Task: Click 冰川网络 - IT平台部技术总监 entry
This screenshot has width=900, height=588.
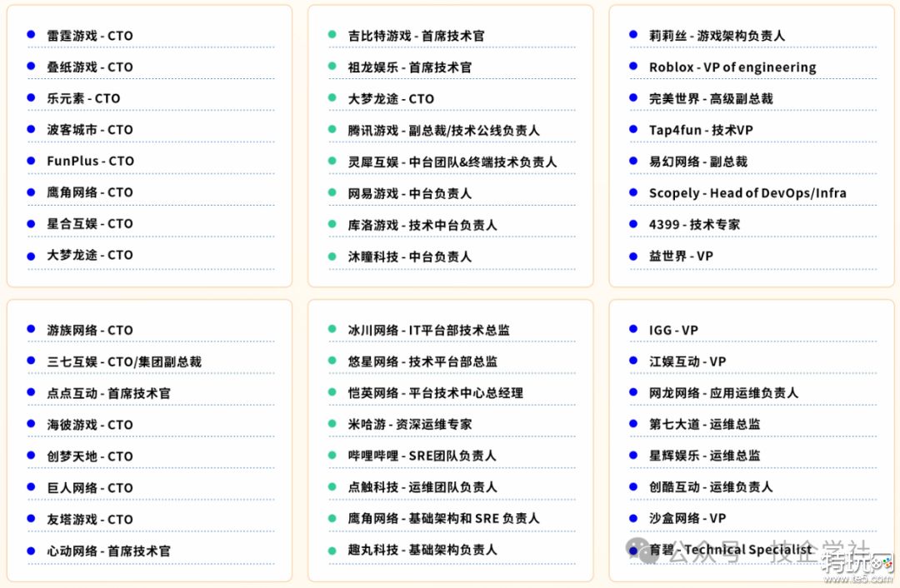Action: (428, 330)
